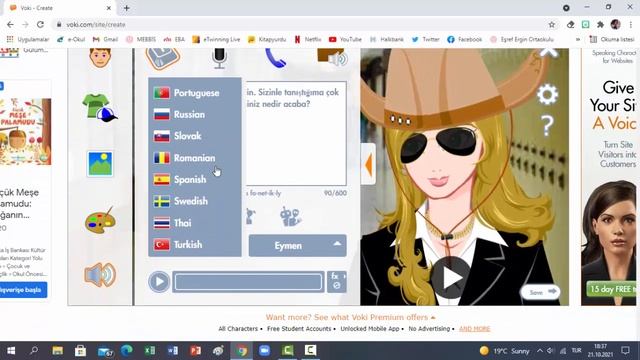Open PowerPoint from the taskbar

(x=196, y=351)
